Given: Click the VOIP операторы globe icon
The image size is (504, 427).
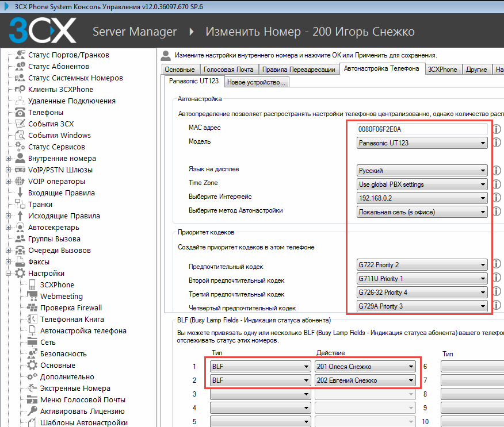Looking at the screenshot, I should pos(20,182).
